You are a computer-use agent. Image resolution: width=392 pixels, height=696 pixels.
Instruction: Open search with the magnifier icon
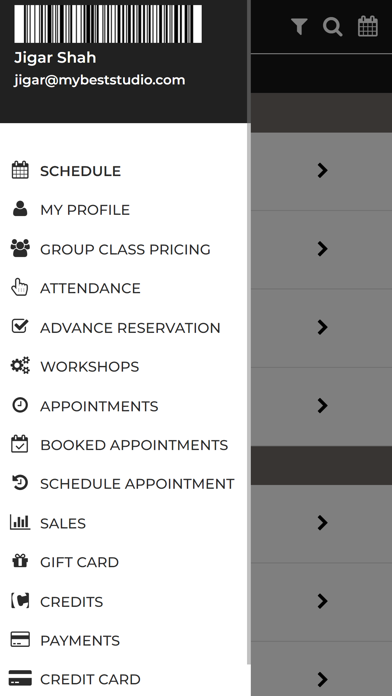pos(333,27)
